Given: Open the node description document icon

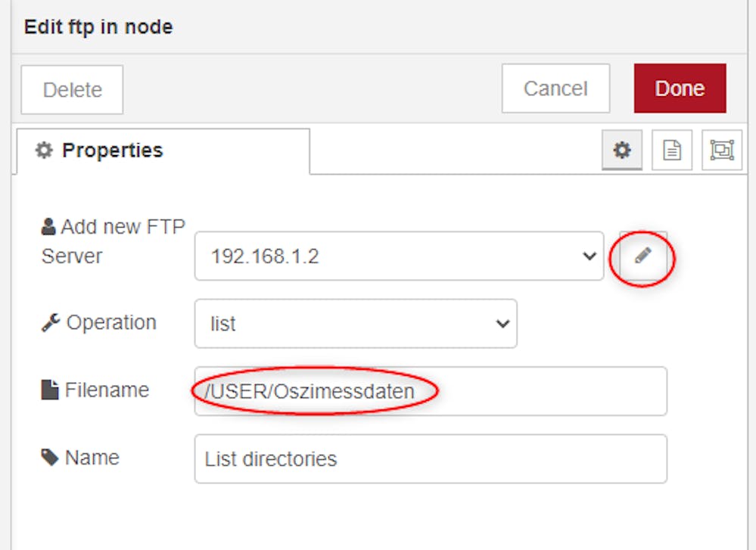Looking at the screenshot, I should [x=672, y=150].
